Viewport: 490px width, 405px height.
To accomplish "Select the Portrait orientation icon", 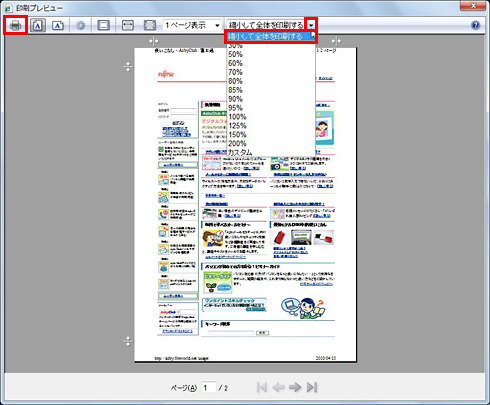I will [x=38, y=25].
